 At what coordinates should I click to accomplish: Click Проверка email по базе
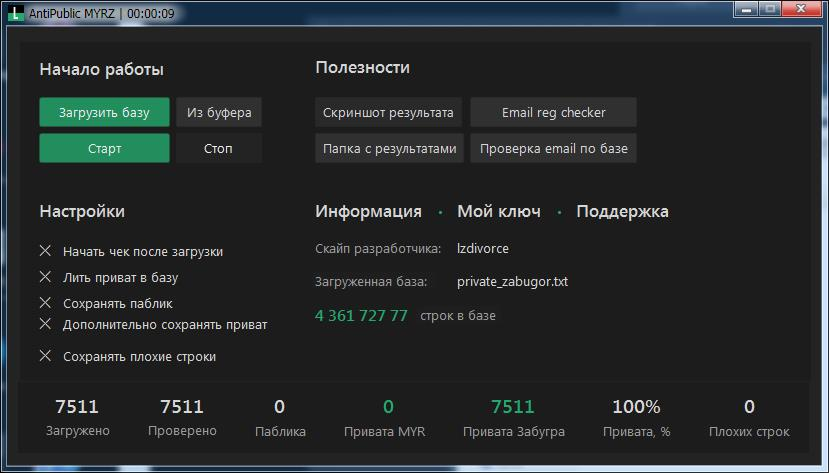(553, 148)
